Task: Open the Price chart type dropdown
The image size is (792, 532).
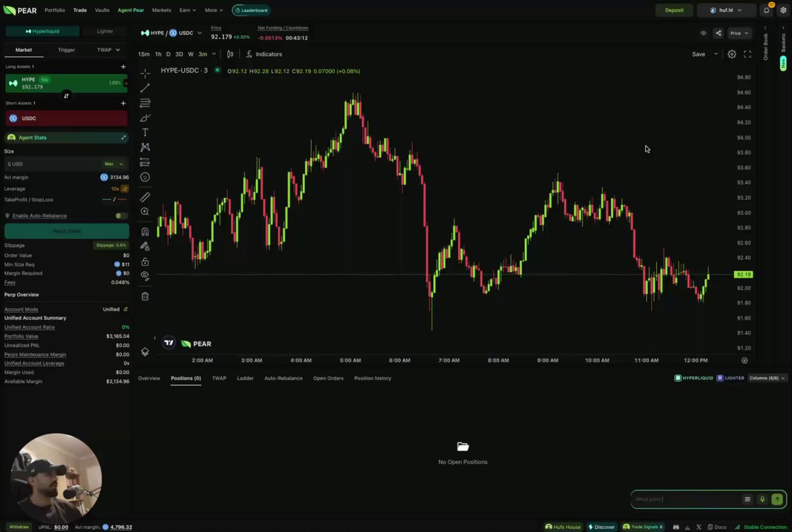Action: [x=741, y=33]
